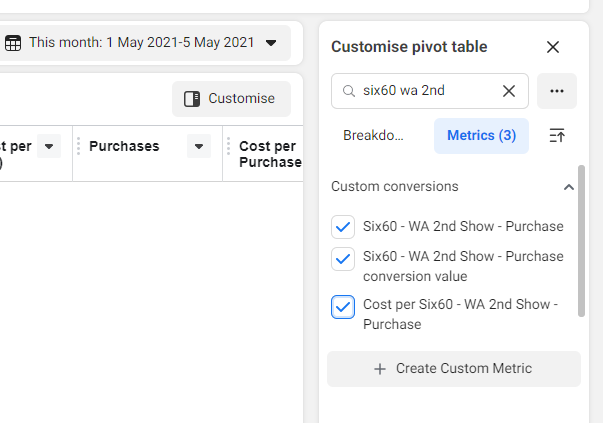Click the This month date range selector
The height and width of the screenshot is (423, 603).
[x=143, y=43]
